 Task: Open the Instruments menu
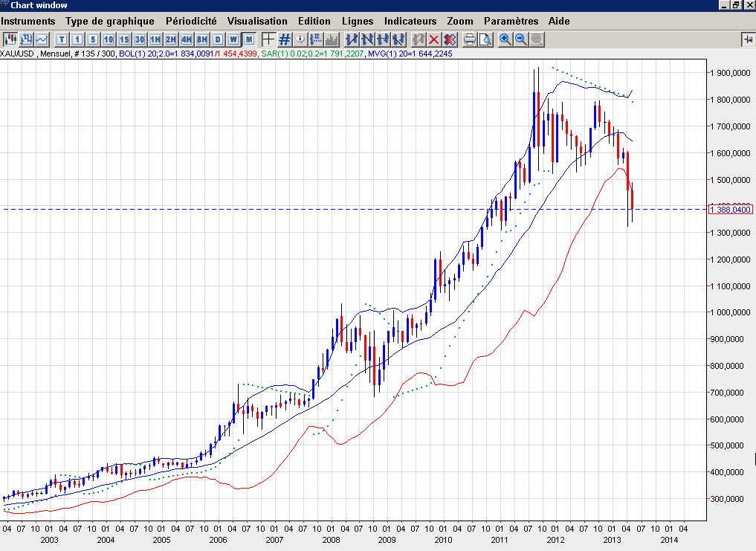pyautogui.click(x=28, y=21)
